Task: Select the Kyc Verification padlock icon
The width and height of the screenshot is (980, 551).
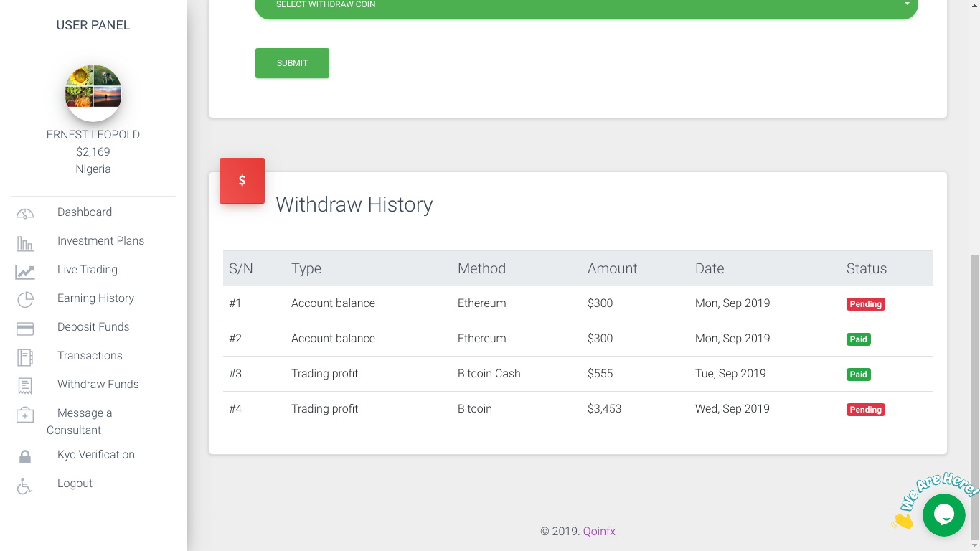Action: pos(24,456)
